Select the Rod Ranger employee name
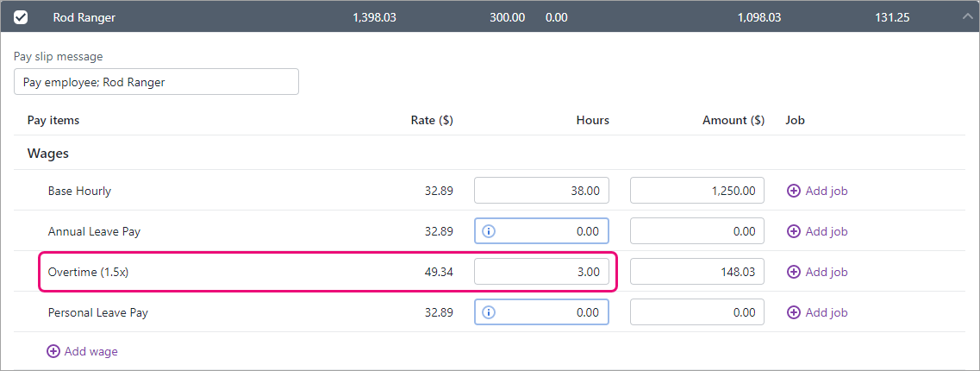Screen dimensions: 980x371 coord(84,17)
